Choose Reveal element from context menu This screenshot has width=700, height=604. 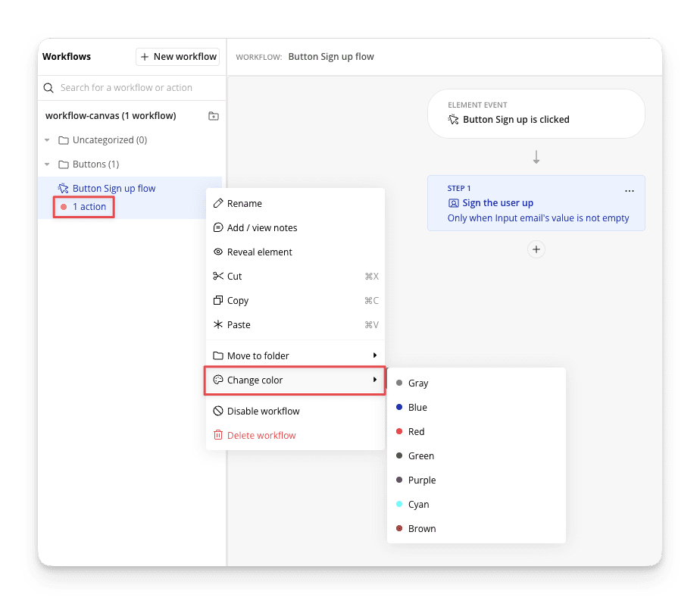[x=259, y=252]
